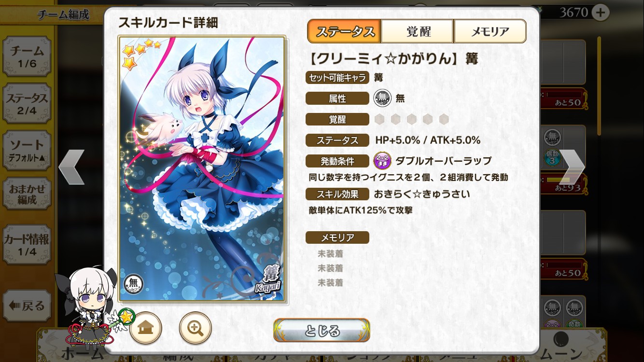Open the ソート デフォルト sort dropdown
644x362 pixels.
click(x=27, y=150)
